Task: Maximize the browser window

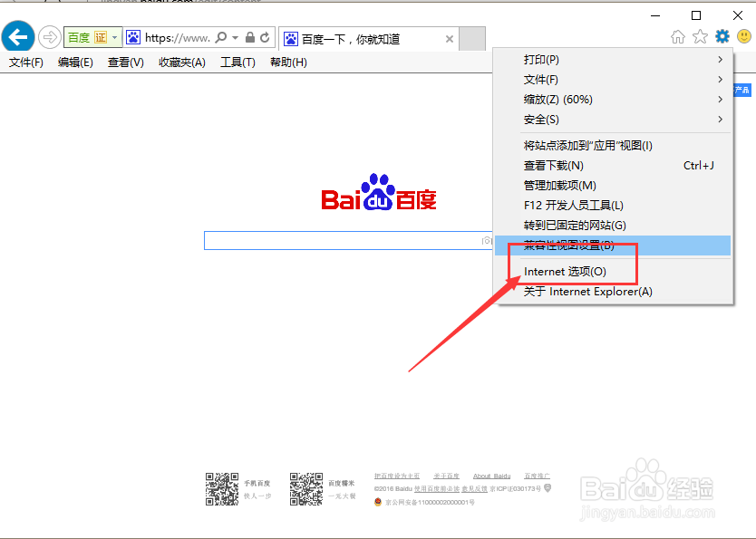Action: pos(696,16)
